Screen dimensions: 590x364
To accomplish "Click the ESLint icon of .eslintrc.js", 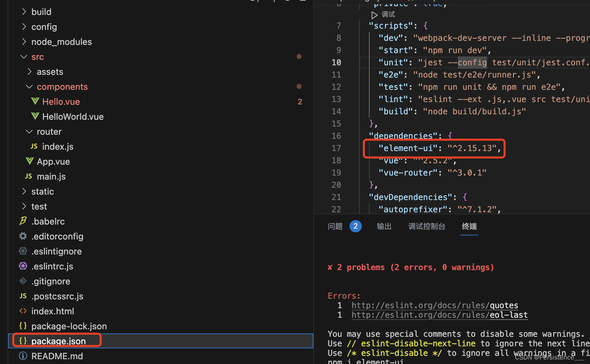I will coord(23,266).
